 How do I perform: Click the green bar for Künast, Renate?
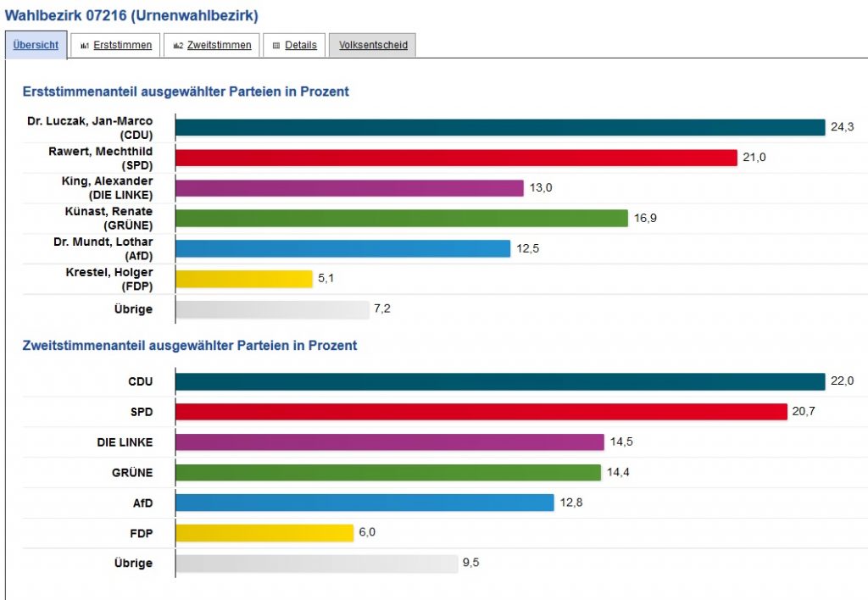point(402,218)
